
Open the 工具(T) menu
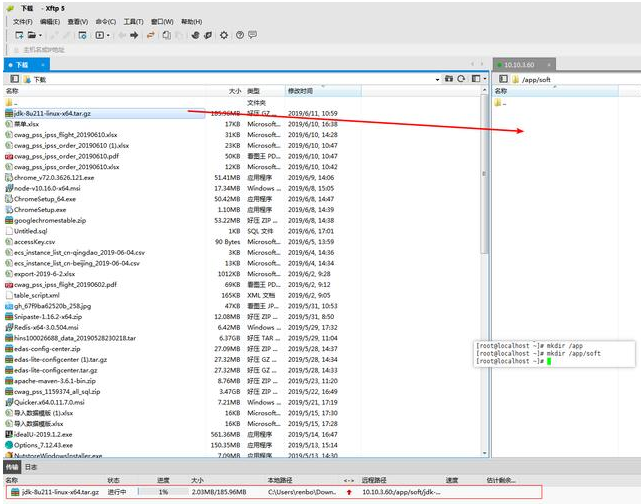[x=133, y=20]
